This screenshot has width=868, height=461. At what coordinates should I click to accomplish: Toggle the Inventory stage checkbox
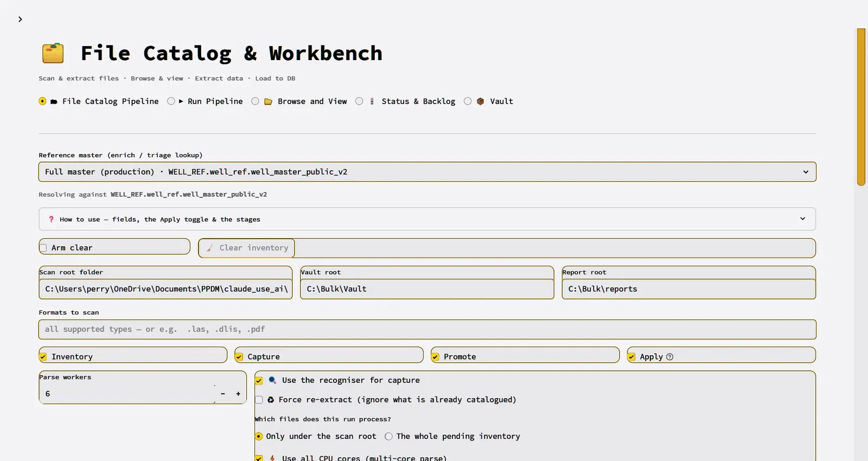pyautogui.click(x=43, y=357)
